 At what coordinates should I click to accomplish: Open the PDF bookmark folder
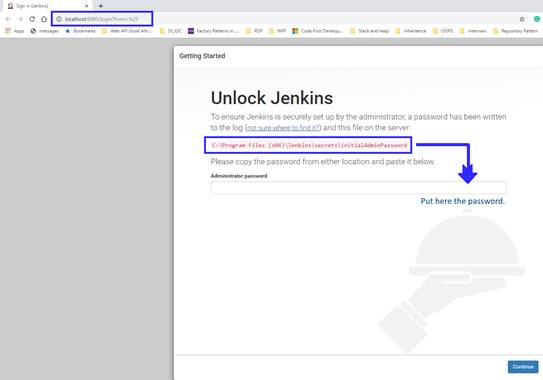pos(254,31)
